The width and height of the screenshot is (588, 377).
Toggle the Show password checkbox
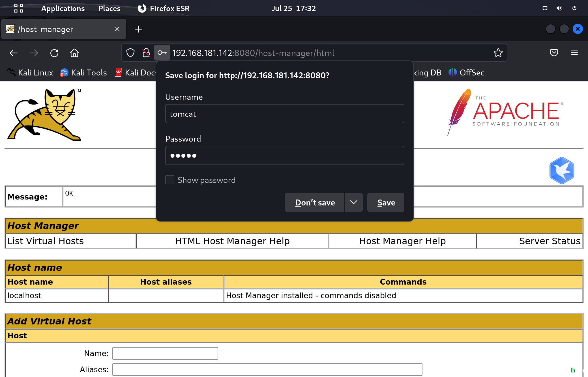[170, 180]
